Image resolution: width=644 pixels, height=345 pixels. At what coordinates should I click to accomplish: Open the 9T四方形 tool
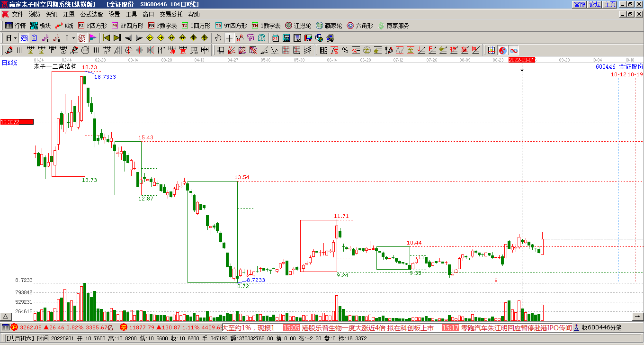coord(231,26)
